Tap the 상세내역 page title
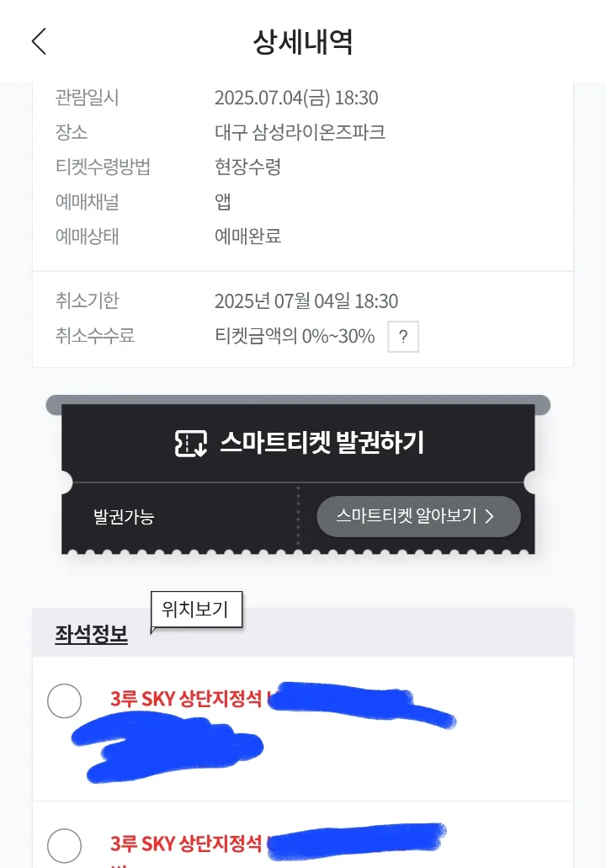The height and width of the screenshot is (868, 606). click(x=303, y=41)
